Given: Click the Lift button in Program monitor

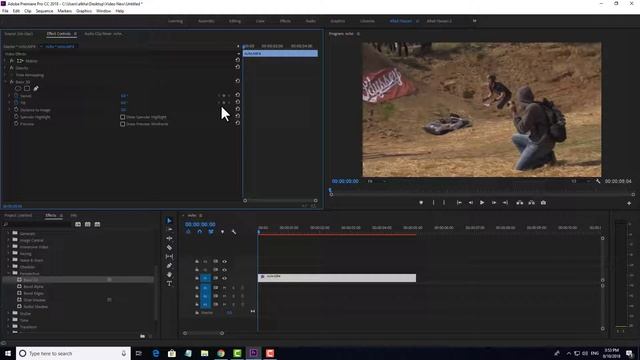Looking at the screenshot, I should pyautogui.click(x=520, y=202).
